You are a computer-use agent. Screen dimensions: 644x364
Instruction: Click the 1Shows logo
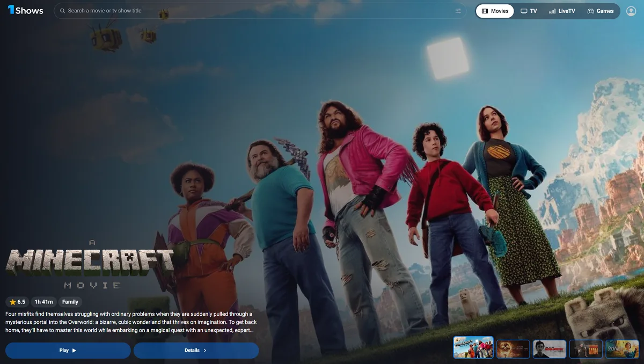coord(25,10)
